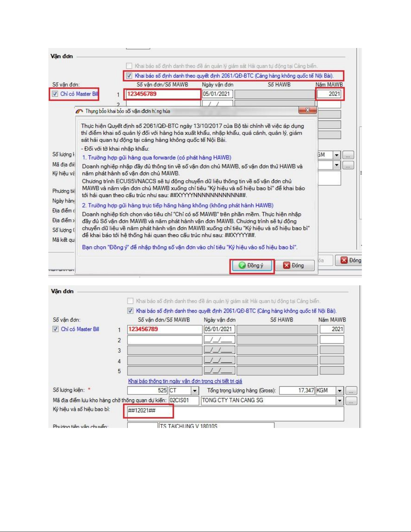
Task: Open the "Khai báo thông tin ngày vận đơn trong chi tiết trị giá" link
Action: (185, 381)
